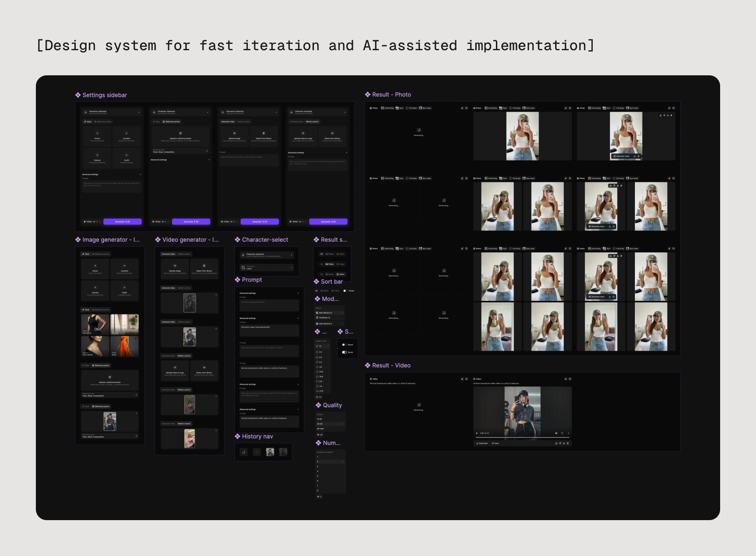Turn off the enabled Saved switch

click(344, 352)
